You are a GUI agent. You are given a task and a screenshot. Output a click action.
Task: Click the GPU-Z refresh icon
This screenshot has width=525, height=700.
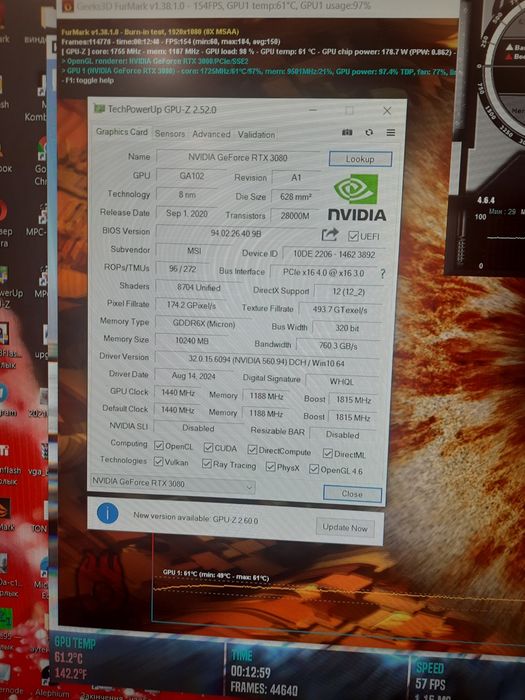[369, 133]
